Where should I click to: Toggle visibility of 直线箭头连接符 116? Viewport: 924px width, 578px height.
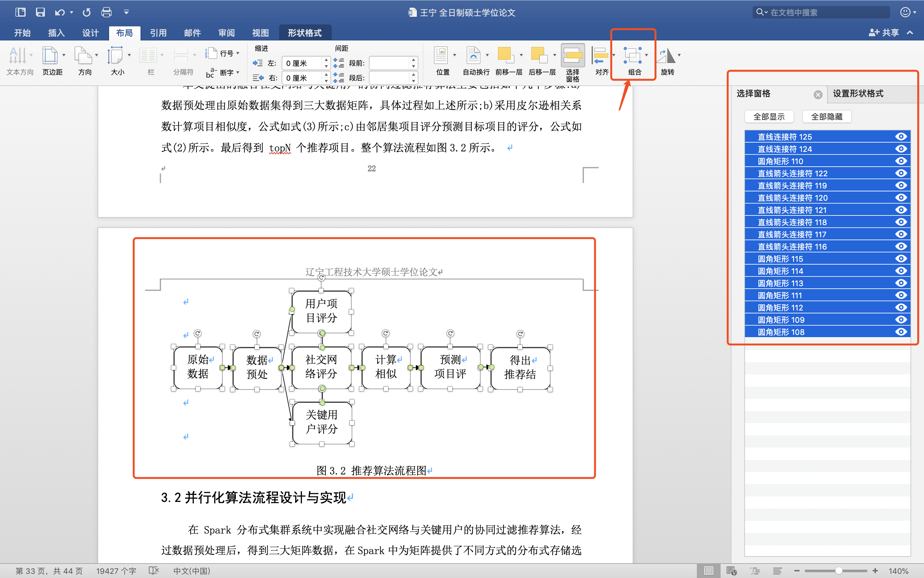pyautogui.click(x=901, y=246)
